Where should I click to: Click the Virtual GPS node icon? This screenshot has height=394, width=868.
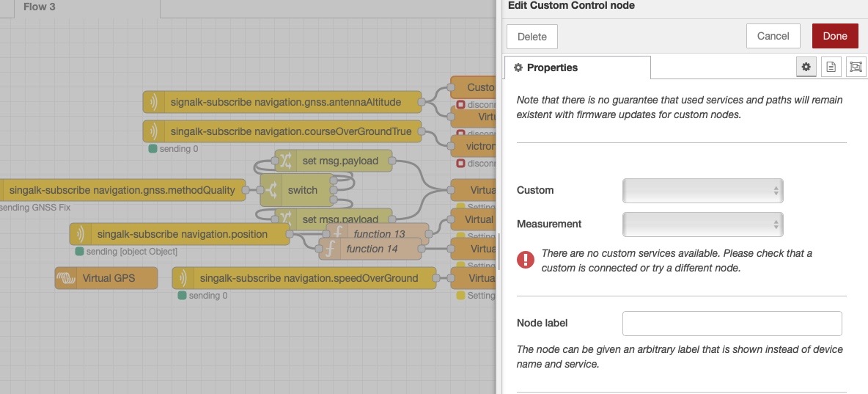pos(66,278)
